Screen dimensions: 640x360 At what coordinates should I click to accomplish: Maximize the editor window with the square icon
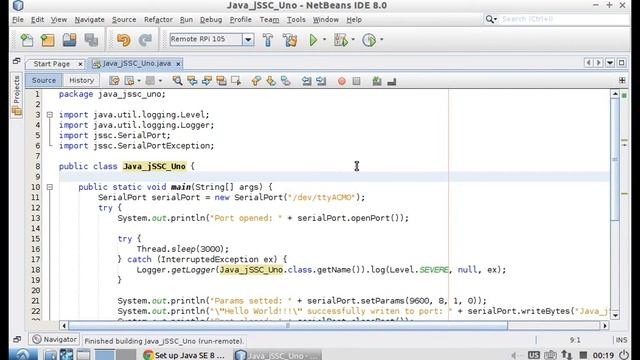(622, 63)
